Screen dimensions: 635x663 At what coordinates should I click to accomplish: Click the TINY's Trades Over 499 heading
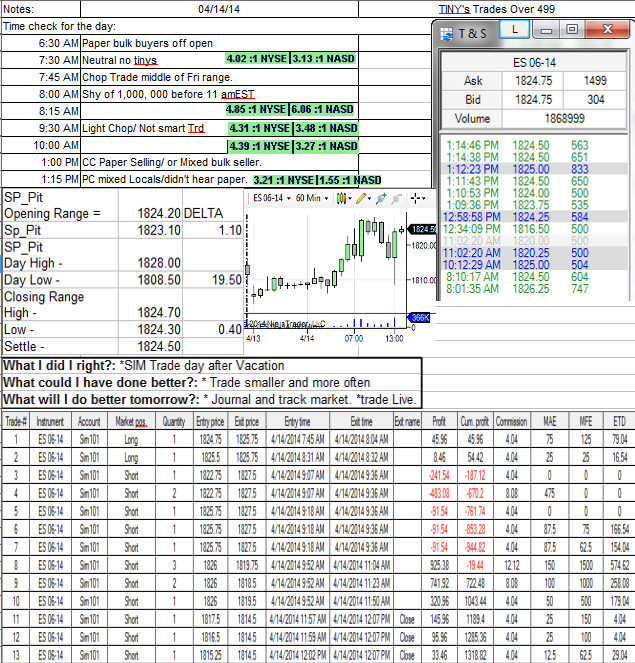coord(497,9)
